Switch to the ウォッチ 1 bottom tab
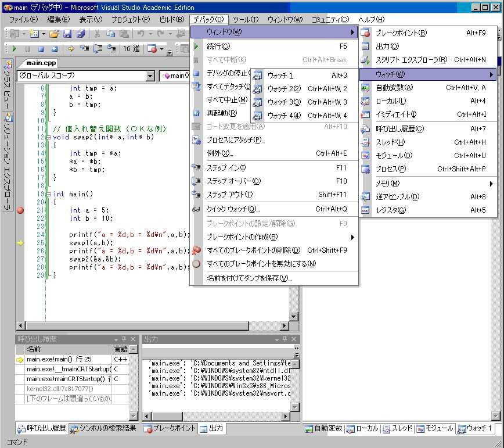 click(x=475, y=428)
